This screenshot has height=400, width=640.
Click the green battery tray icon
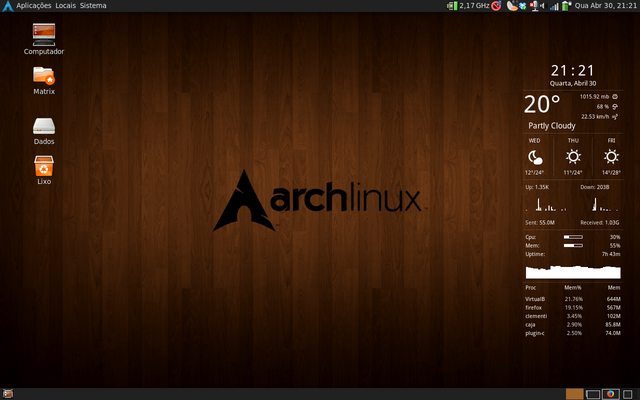pyautogui.click(x=566, y=6)
